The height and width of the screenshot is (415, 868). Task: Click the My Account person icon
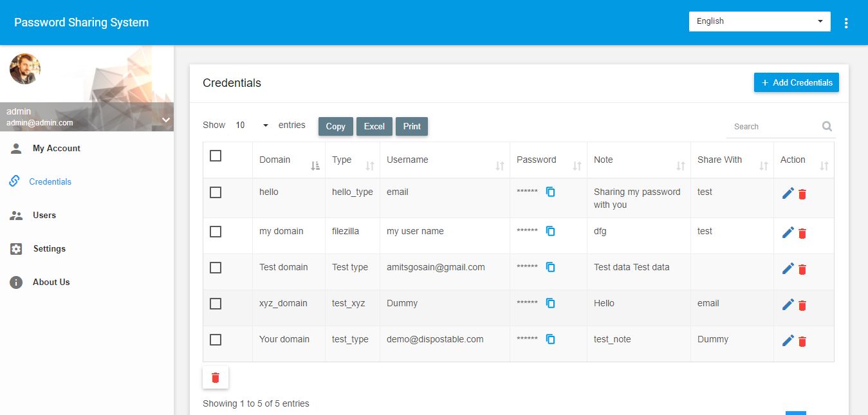coord(16,149)
